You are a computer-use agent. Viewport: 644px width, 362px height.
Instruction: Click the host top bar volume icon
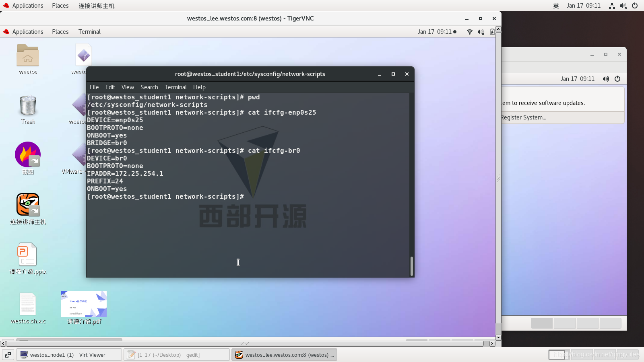[623, 6]
